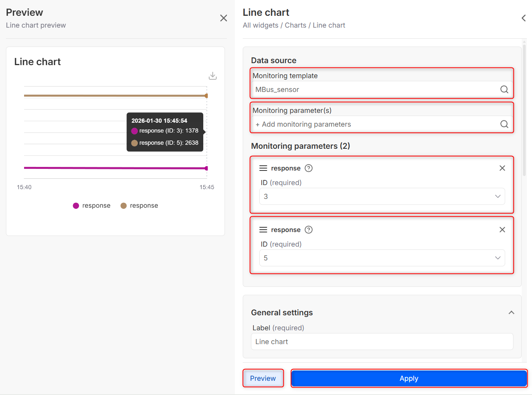Click help icon beside second response parameter

(x=309, y=230)
